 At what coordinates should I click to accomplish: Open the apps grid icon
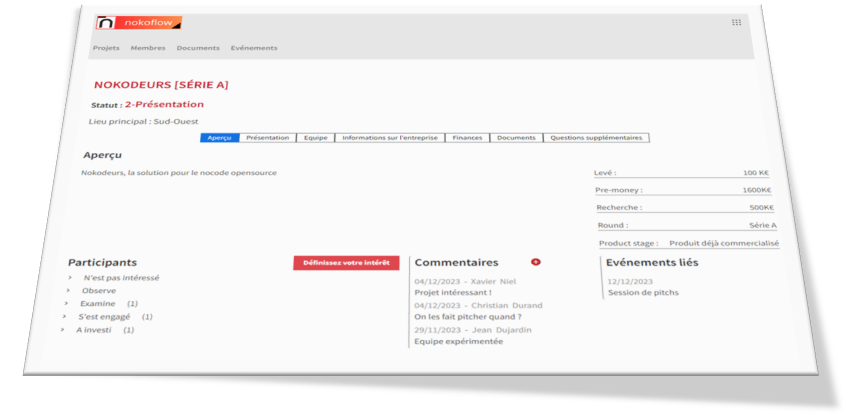pos(736,22)
